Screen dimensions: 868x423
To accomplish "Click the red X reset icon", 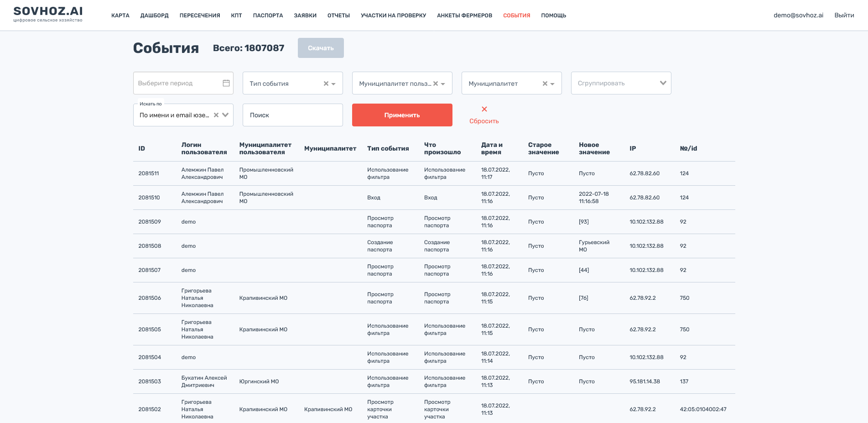I will click(x=484, y=109).
